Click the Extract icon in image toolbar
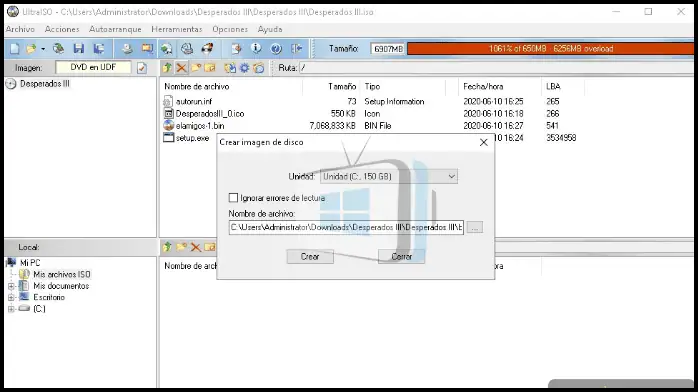Viewport: 698px width, 392px height. pyautogui.click(x=230, y=68)
